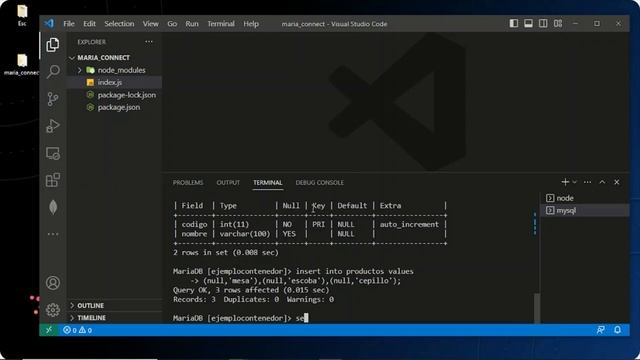Close the terminal panel
The width and height of the screenshot is (640, 360).
tap(617, 182)
